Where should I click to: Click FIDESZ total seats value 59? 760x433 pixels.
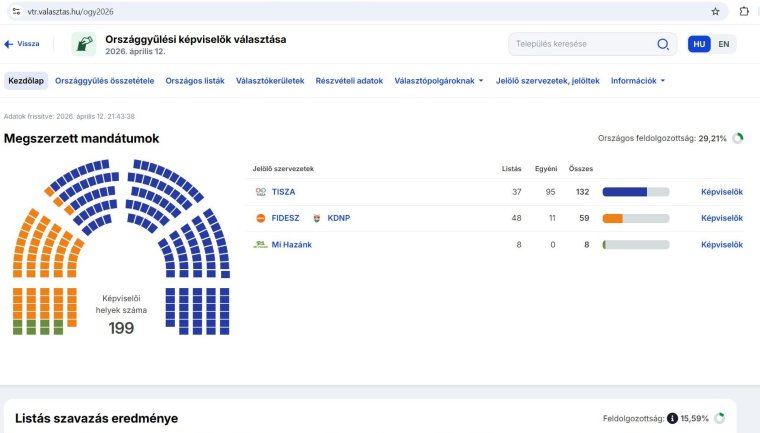pyautogui.click(x=584, y=218)
